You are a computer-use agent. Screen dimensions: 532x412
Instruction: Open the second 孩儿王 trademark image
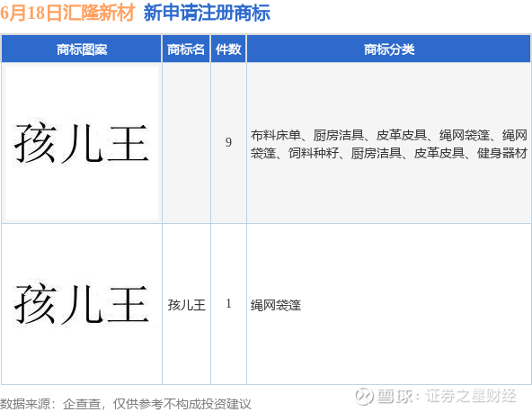click(x=82, y=304)
